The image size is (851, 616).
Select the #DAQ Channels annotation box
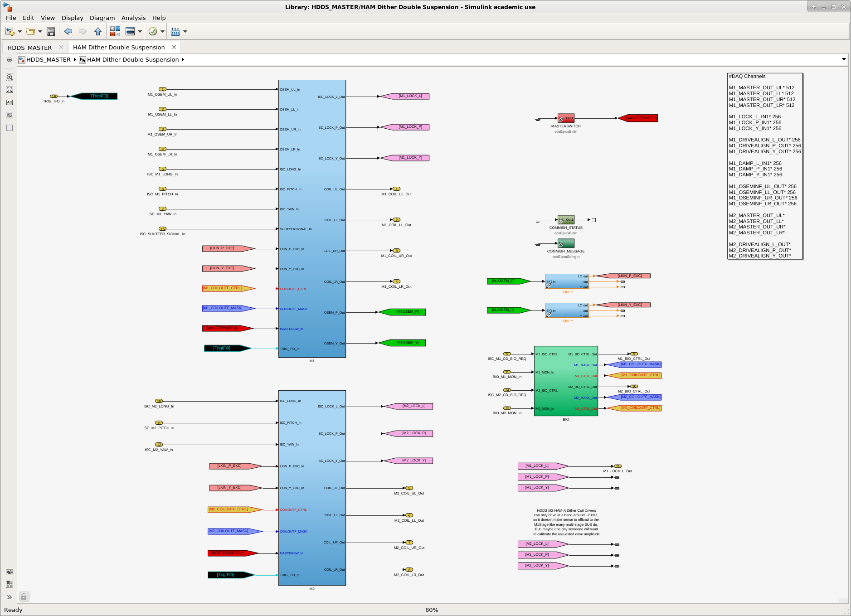(x=765, y=166)
